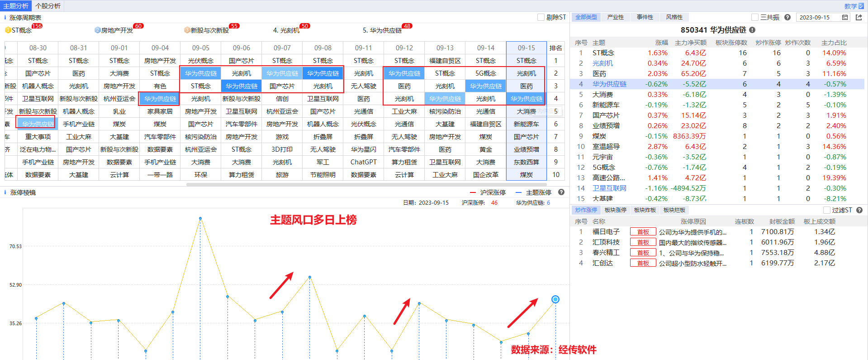The width and height of the screenshot is (868, 360).
Task: Sort by 涨幅 column header
Action: point(662,43)
